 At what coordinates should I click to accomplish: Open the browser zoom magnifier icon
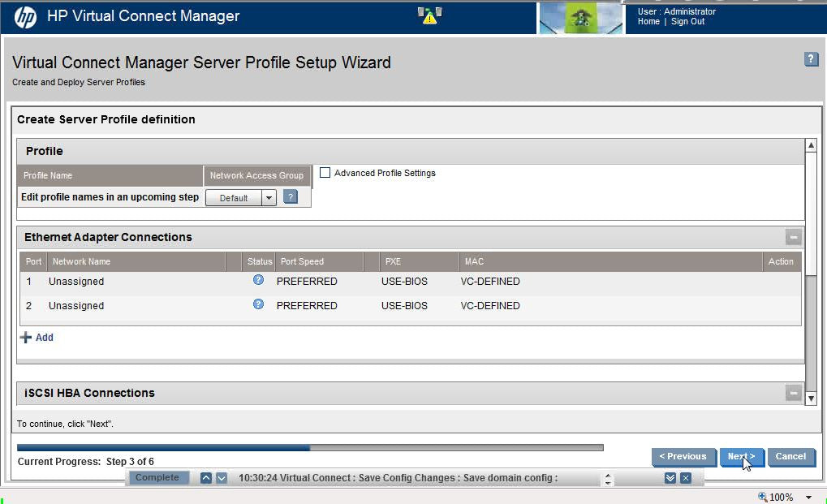[763, 497]
